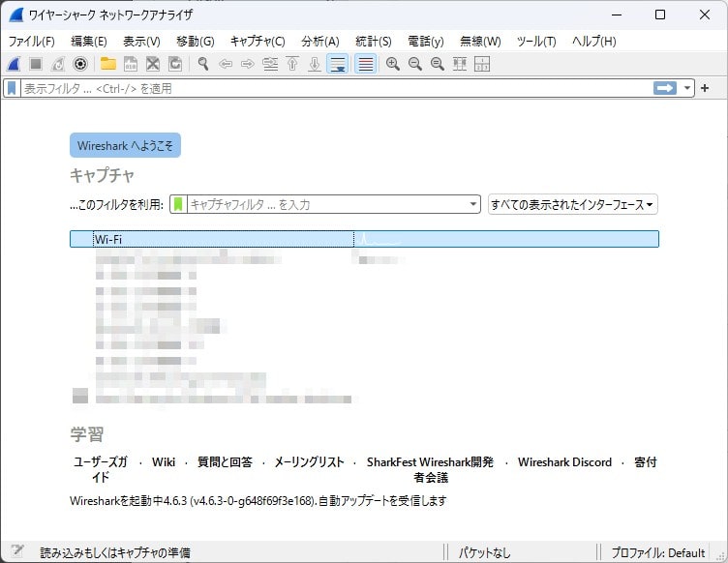Apply the display filter arrow button
This screenshot has width=728, height=563.
[x=665, y=88]
